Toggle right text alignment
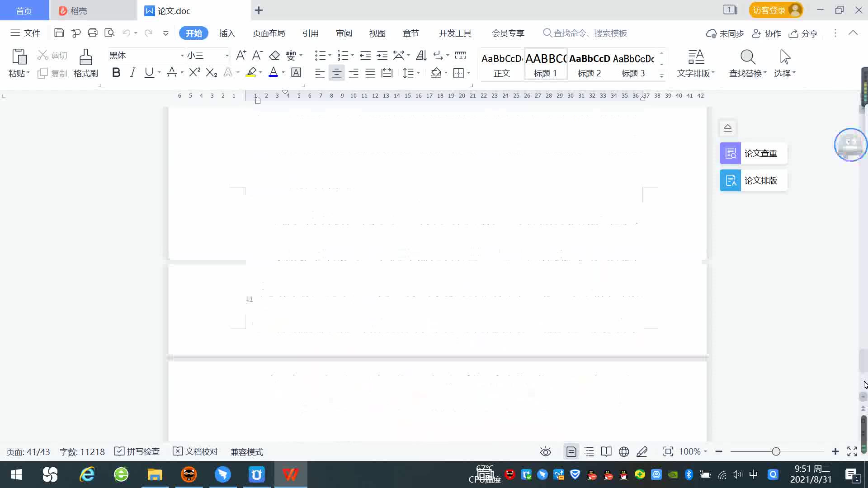Screen dimensions: 868x488 (354, 72)
